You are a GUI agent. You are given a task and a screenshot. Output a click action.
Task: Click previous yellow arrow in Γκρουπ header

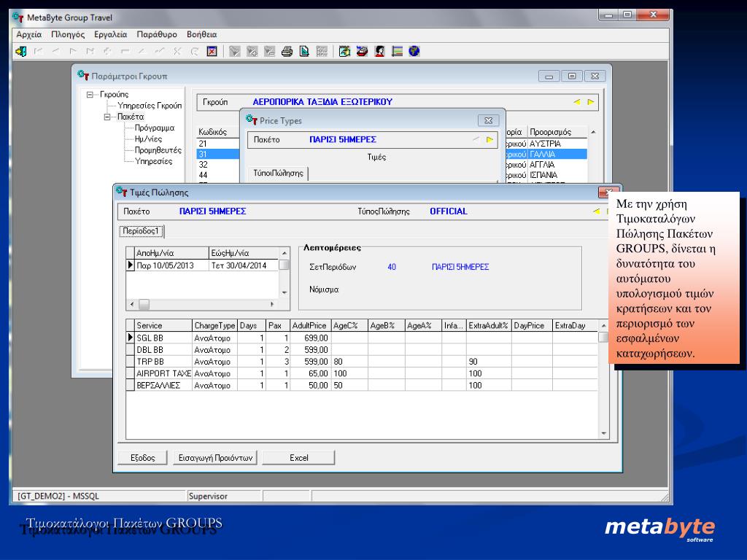[x=577, y=102]
